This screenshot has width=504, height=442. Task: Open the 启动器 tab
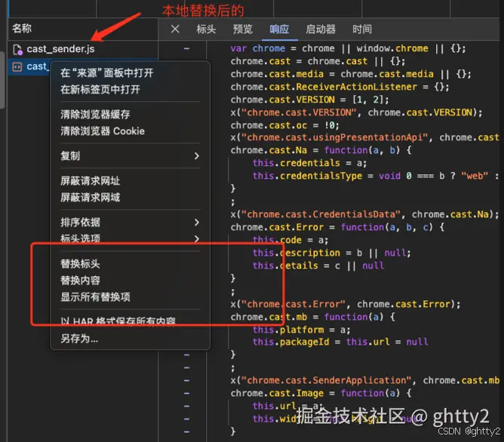[x=321, y=29]
